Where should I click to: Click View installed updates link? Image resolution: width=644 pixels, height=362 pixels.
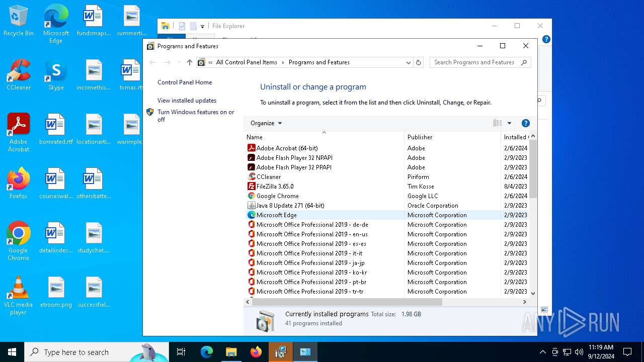[x=187, y=101]
